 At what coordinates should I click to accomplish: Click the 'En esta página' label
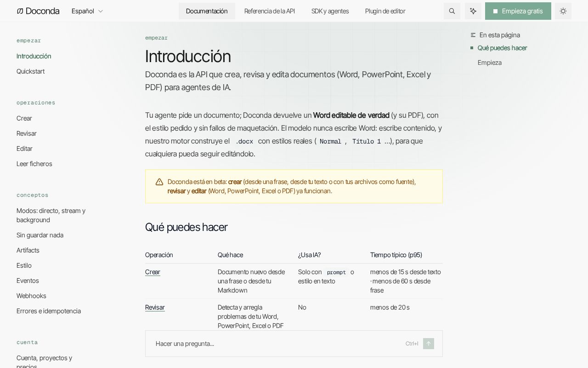point(500,35)
